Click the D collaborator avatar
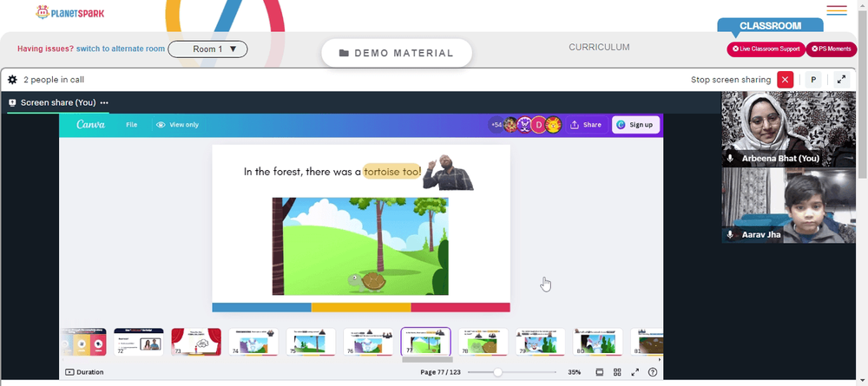The height and width of the screenshot is (386, 868). point(539,125)
